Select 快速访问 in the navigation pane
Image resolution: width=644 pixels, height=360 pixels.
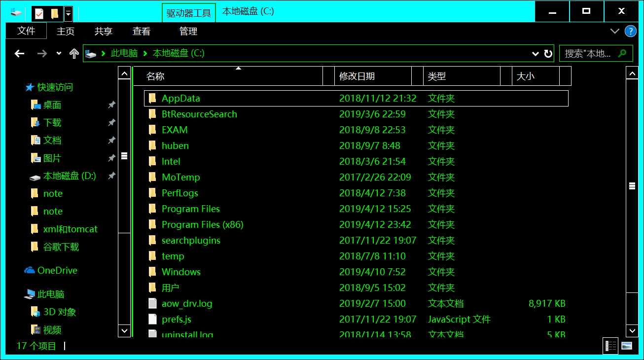point(49,87)
